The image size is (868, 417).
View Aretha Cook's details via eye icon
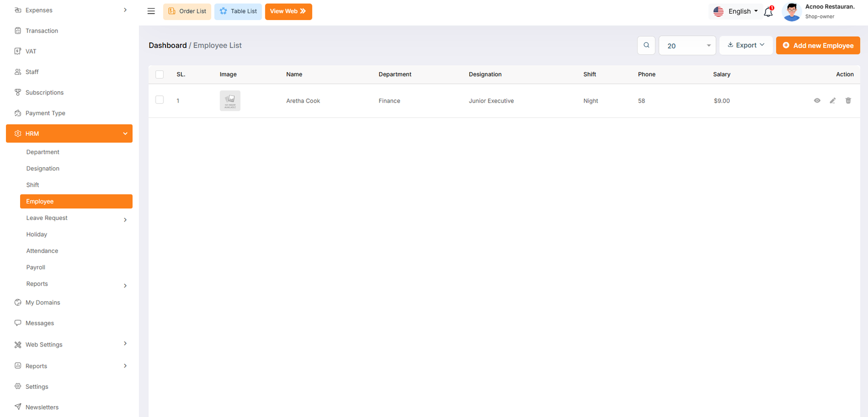pyautogui.click(x=817, y=100)
